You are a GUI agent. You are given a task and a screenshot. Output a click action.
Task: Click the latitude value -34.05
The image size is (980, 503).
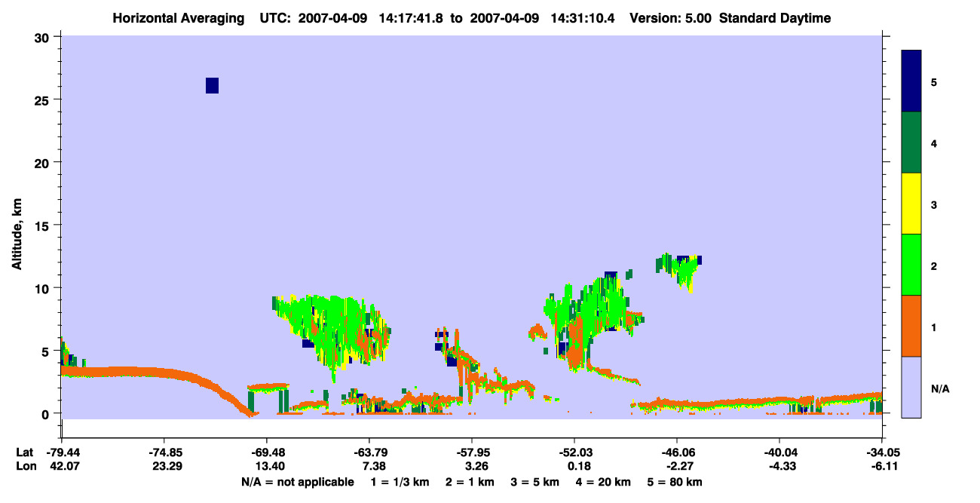click(882, 453)
